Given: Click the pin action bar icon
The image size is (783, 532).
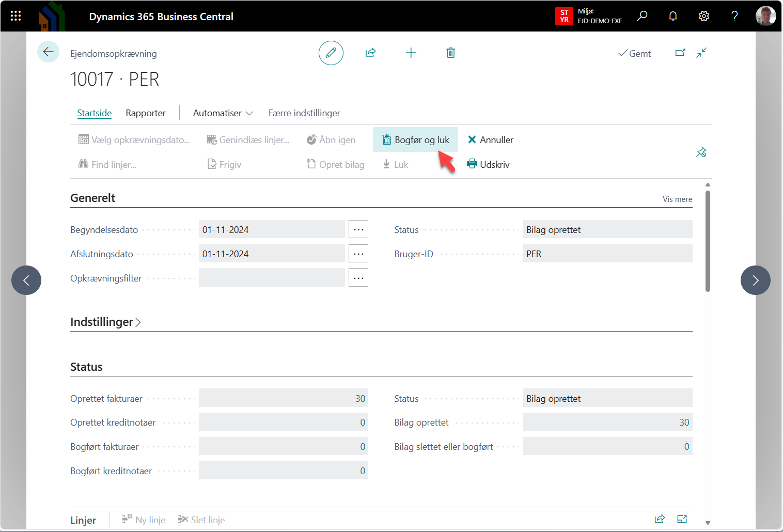Looking at the screenshot, I should coord(701,152).
